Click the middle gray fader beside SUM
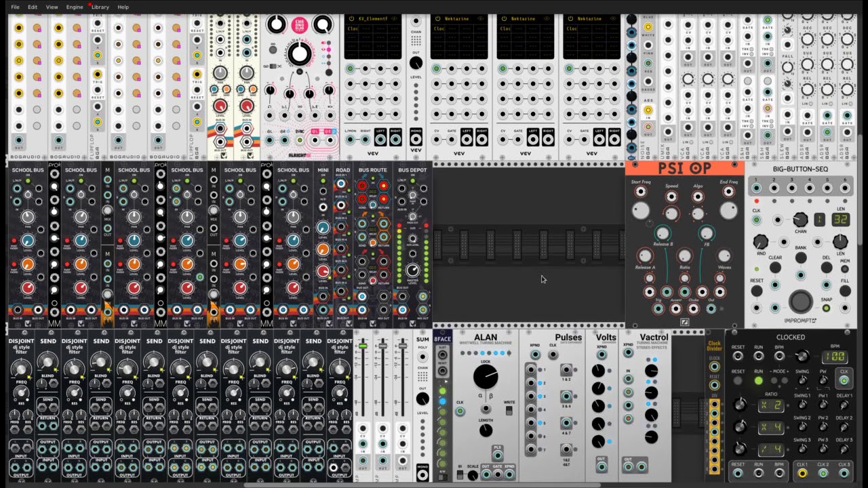Image resolution: width=868 pixels, height=488 pixels. [x=382, y=346]
